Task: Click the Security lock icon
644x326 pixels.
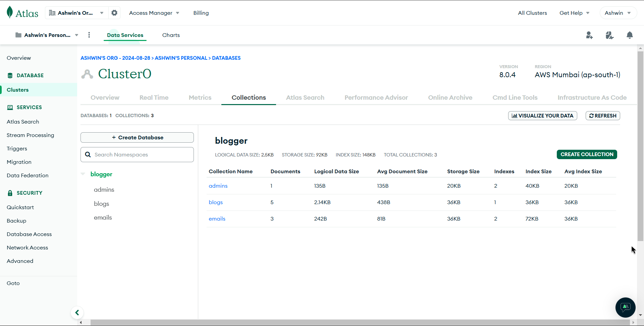Action: [10, 193]
